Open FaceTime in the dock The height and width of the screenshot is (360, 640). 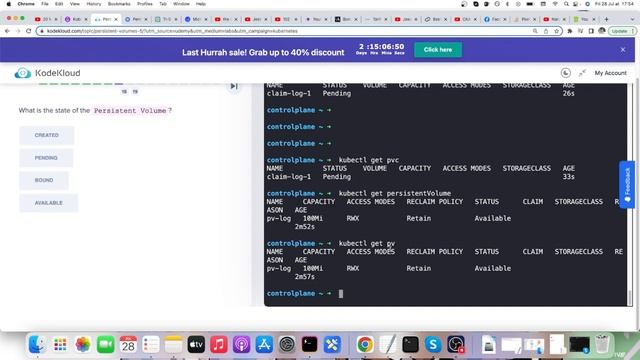[x=106, y=344]
